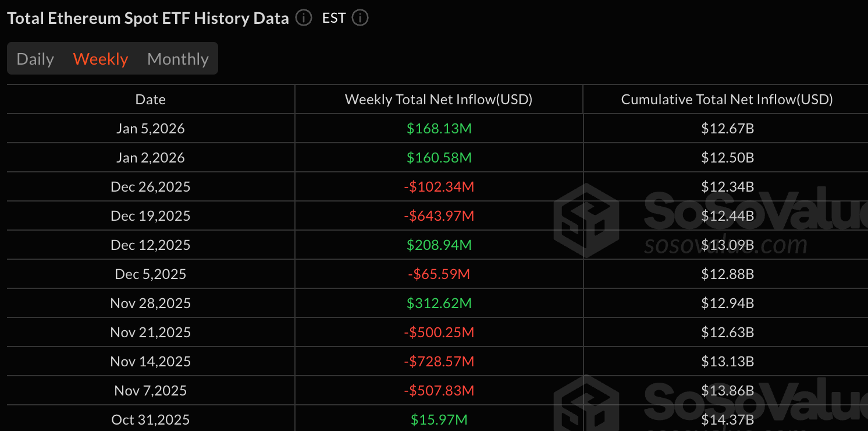Screen dimensions: 868x431
Task: Switch to the Daily tab
Action: pos(35,58)
